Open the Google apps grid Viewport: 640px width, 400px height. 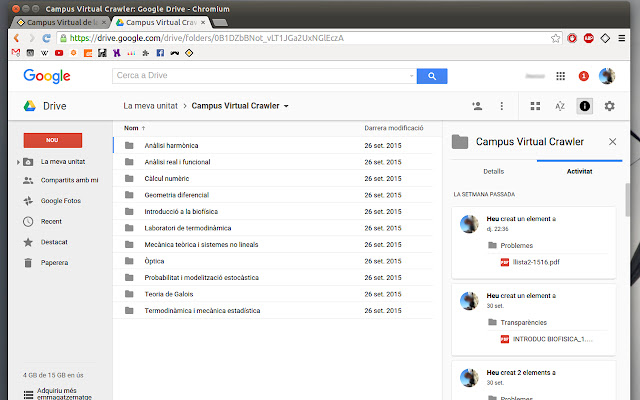pyautogui.click(x=560, y=76)
